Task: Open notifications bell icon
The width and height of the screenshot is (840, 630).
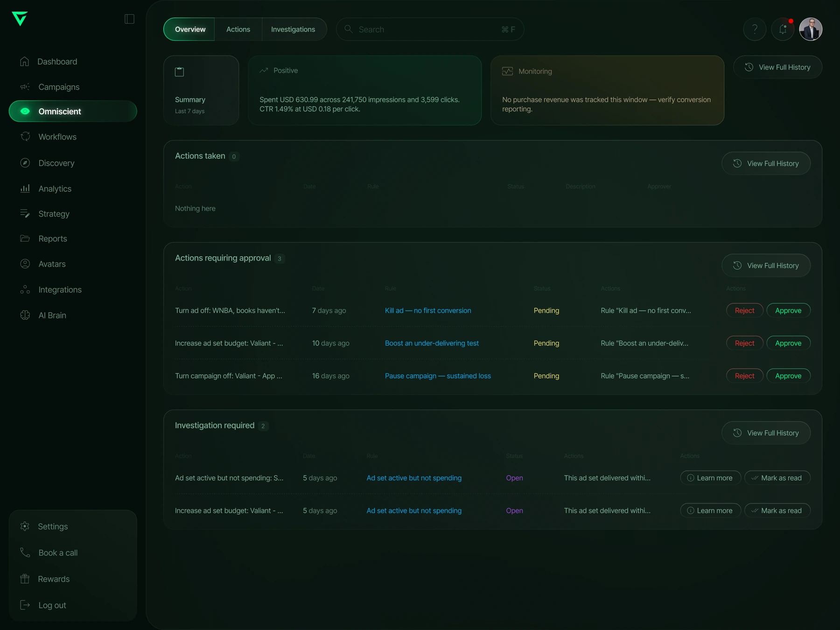Action: pos(783,29)
